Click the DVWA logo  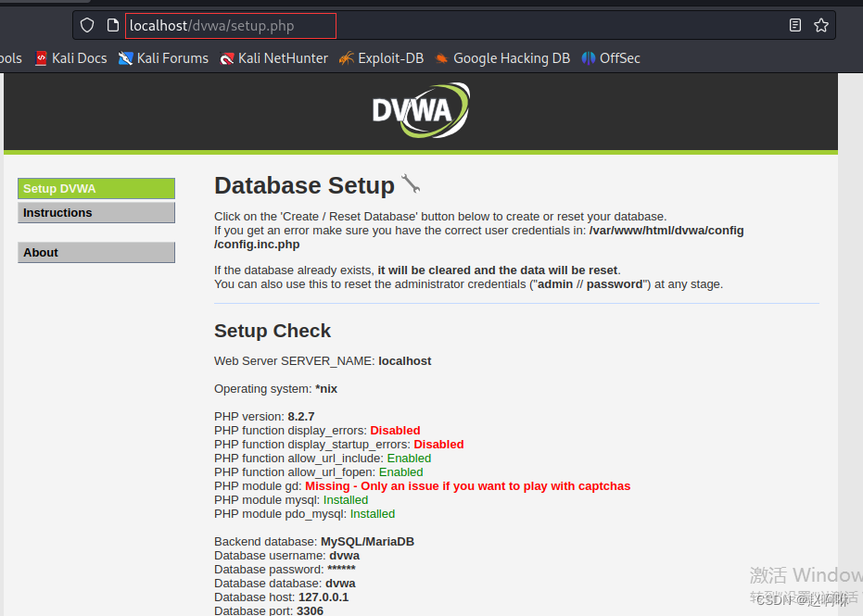[x=421, y=109]
